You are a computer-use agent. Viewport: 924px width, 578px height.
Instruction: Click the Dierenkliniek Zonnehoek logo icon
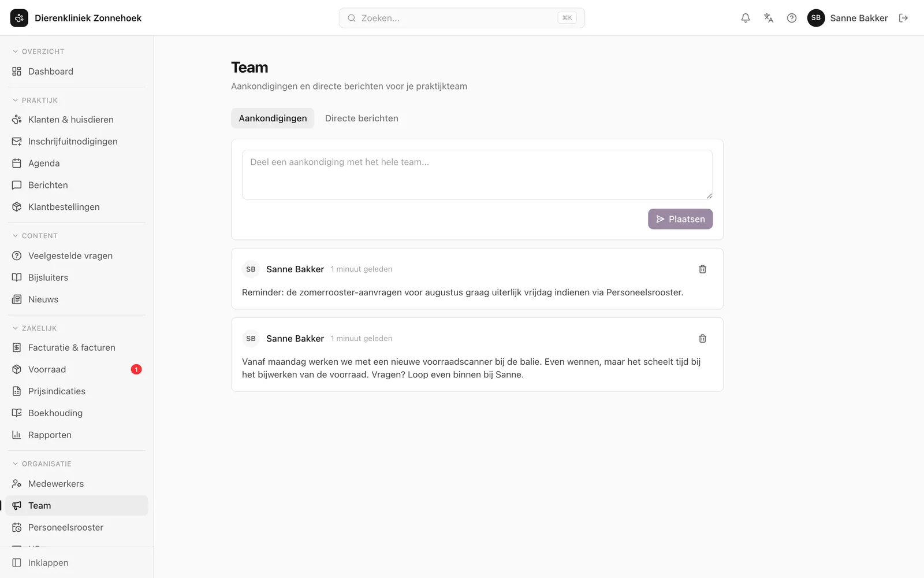19,18
